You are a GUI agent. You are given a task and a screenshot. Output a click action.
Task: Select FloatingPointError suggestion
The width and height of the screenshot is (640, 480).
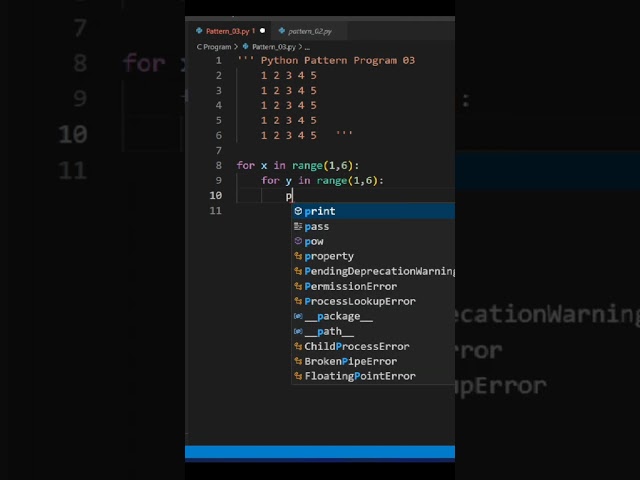click(373, 376)
